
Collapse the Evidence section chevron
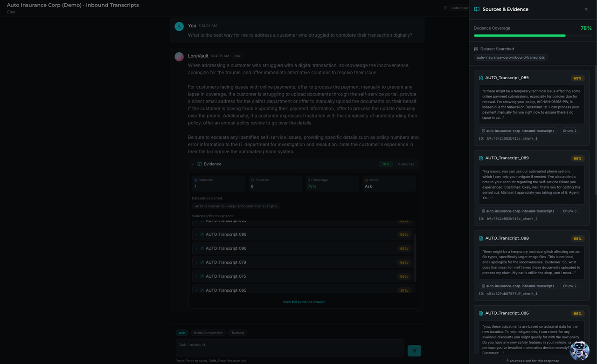click(x=192, y=164)
